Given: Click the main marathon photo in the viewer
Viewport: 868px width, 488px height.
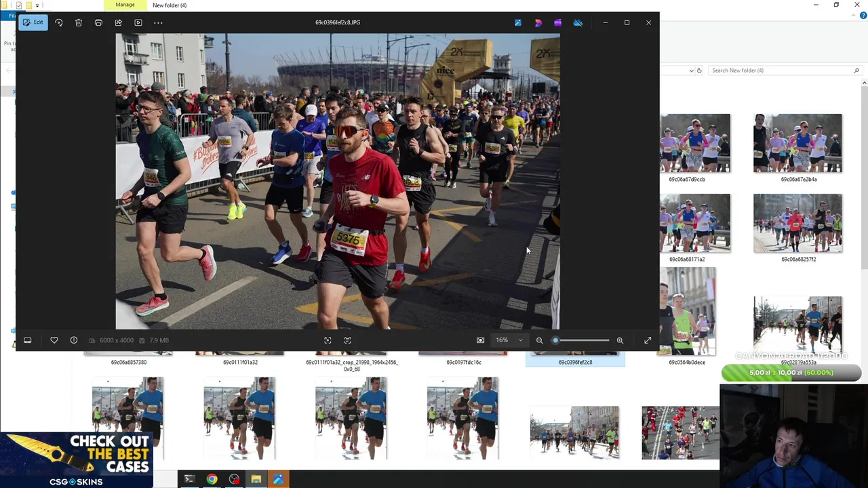Looking at the screenshot, I should click(338, 182).
